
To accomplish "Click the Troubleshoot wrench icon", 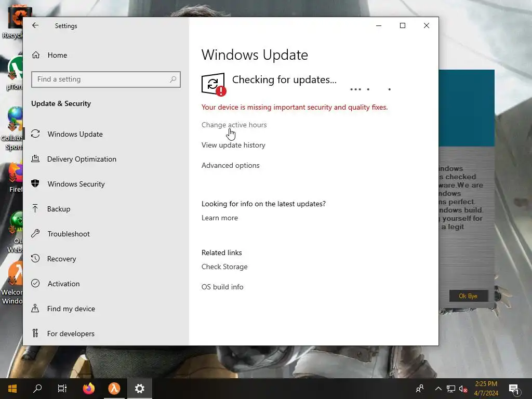I will tap(35, 233).
